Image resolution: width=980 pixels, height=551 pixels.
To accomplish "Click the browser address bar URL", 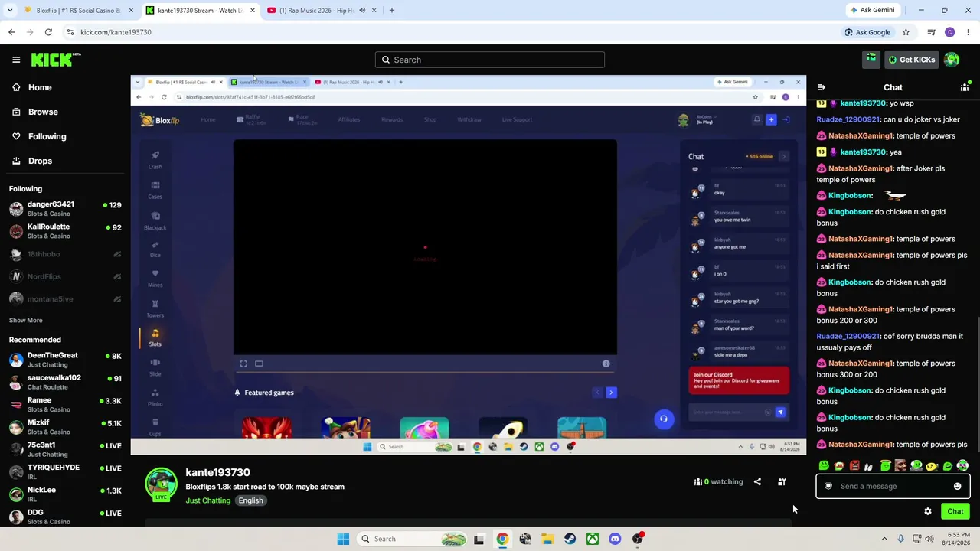I will tap(116, 32).
